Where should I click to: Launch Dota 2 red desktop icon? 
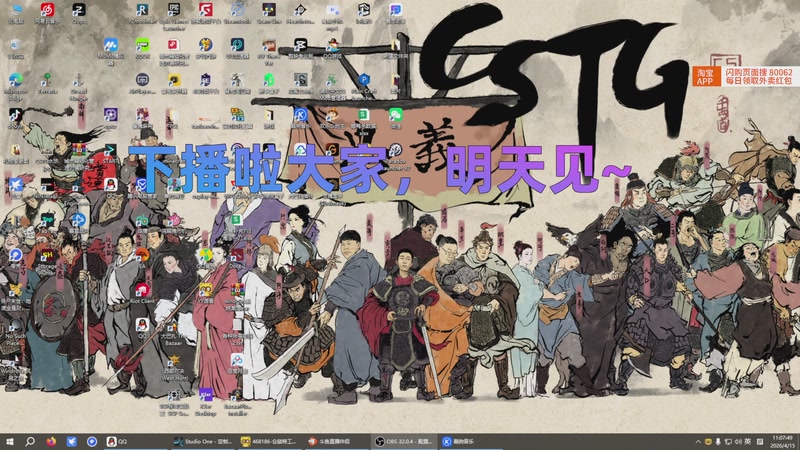point(236,258)
